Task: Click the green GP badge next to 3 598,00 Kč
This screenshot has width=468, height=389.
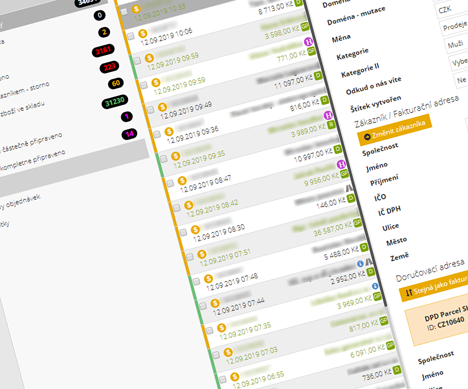Action: [305, 27]
